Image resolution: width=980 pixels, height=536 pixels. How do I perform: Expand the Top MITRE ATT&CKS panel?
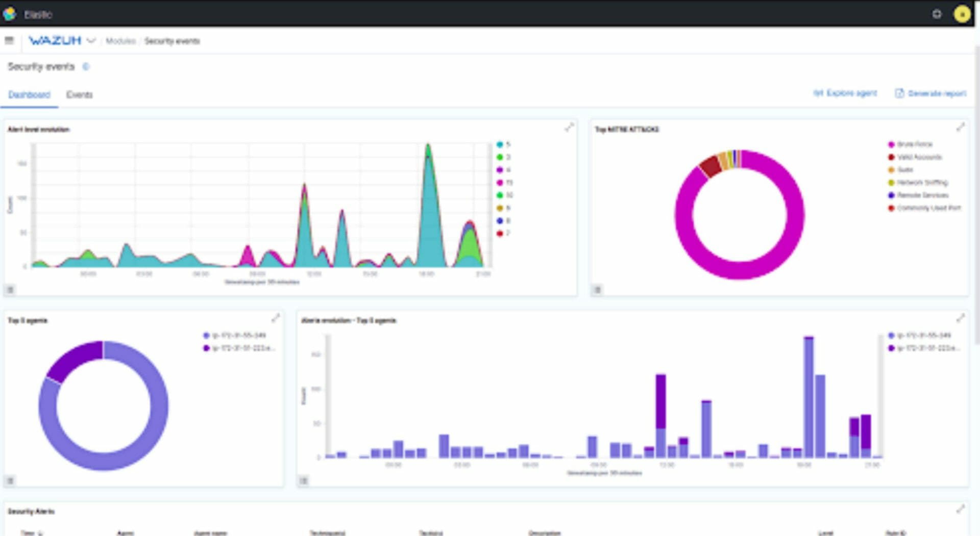tap(960, 127)
